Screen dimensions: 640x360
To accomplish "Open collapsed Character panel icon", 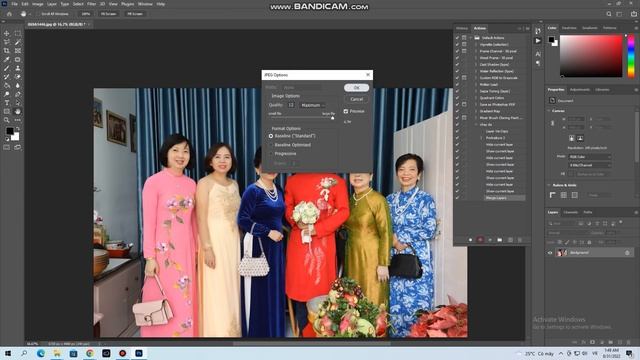I will [x=538, y=54].
